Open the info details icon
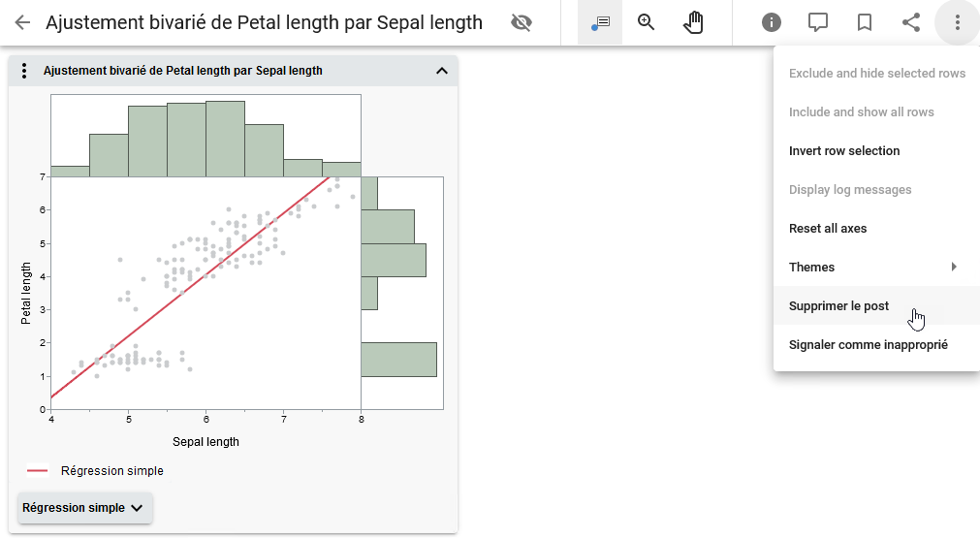 point(772,22)
